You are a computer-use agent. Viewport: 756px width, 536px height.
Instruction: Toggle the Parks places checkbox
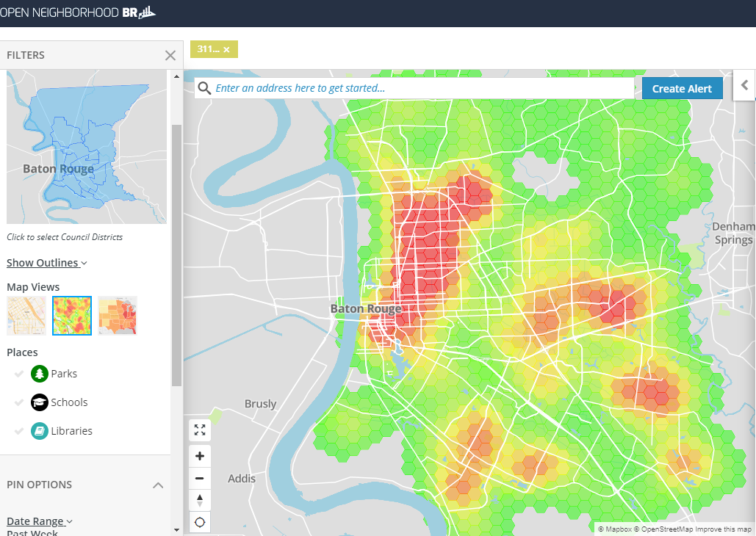tap(19, 374)
